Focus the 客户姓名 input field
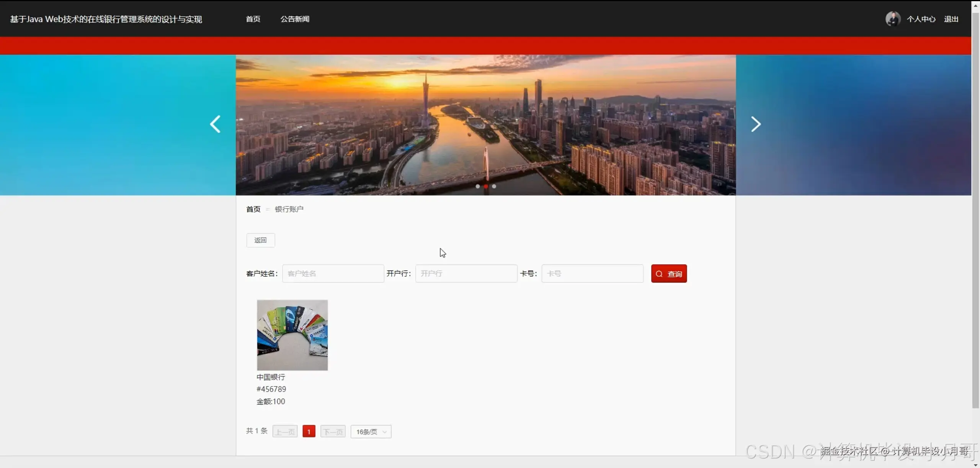This screenshot has height=468, width=980. [x=333, y=274]
